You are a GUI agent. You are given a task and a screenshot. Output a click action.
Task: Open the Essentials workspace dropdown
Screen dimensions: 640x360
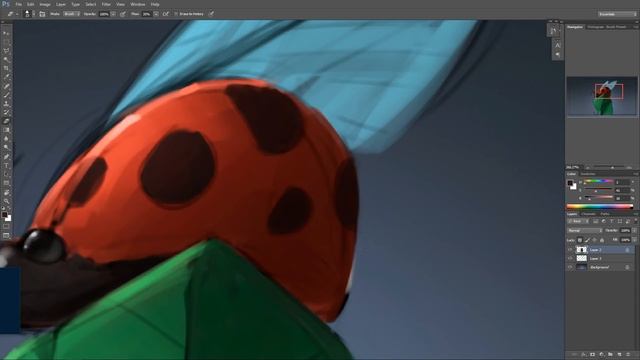pyautogui.click(x=617, y=14)
